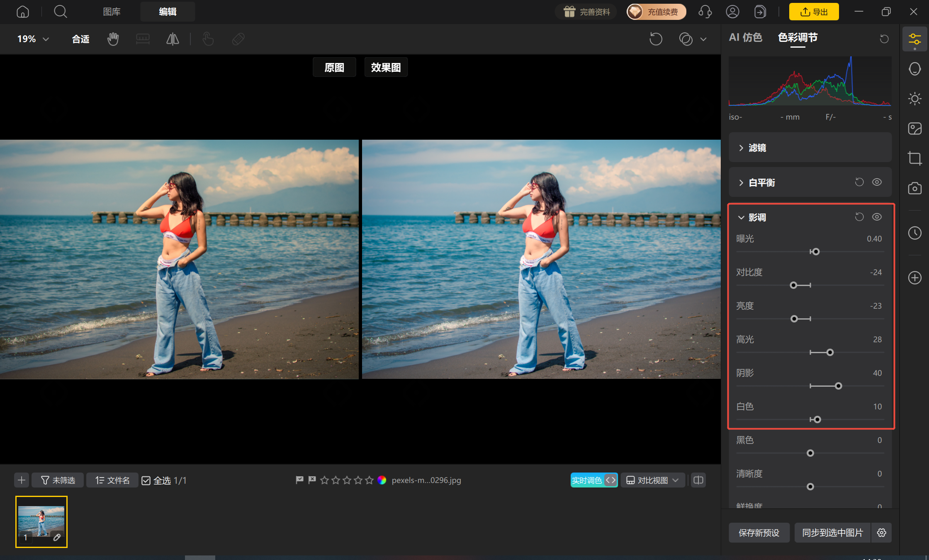This screenshot has width=929, height=560.
Task: Open the user account profile icon
Action: pyautogui.click(x=732, y=12)
